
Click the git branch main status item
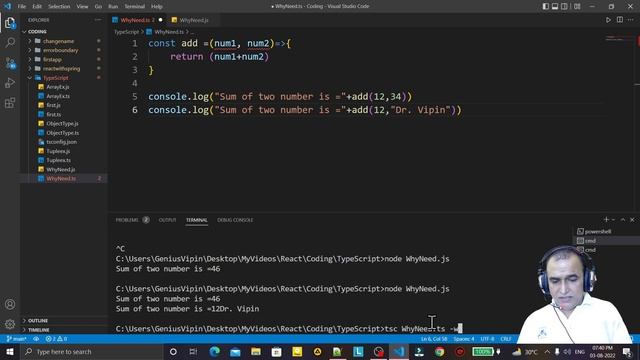pyautogui.click(x=16, y=339)
